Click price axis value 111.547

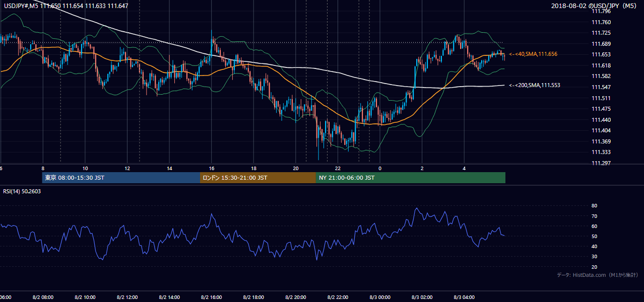tap(601, 87)
